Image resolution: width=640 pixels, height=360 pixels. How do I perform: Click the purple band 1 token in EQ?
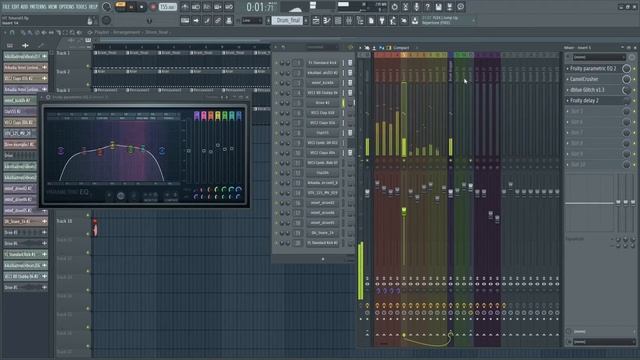point(61,151)
